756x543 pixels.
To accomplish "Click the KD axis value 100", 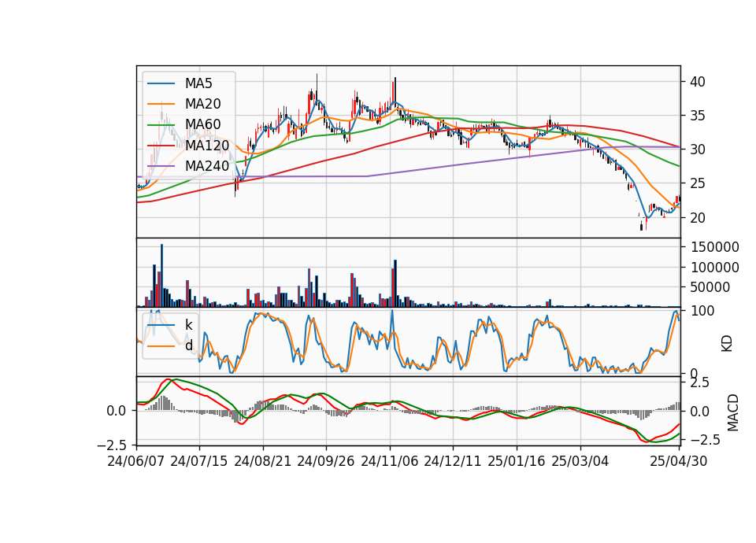I will click(x=702, y=312).
